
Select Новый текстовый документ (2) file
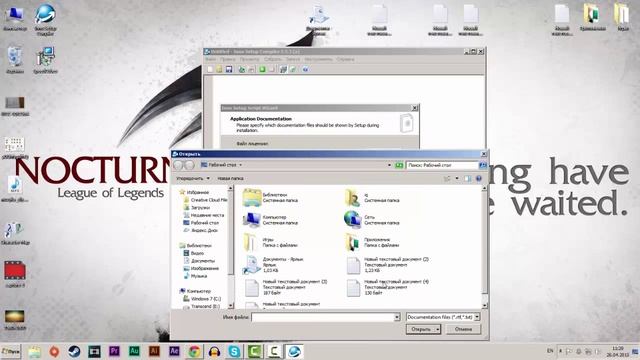pyautogui.click(x=387, y=265)
